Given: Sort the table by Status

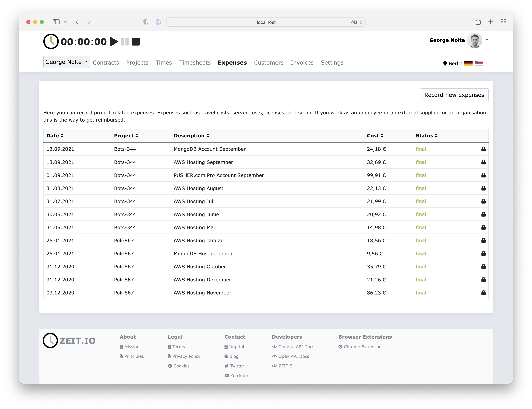Looking at the screenshot, I should [x=427, y=136].
